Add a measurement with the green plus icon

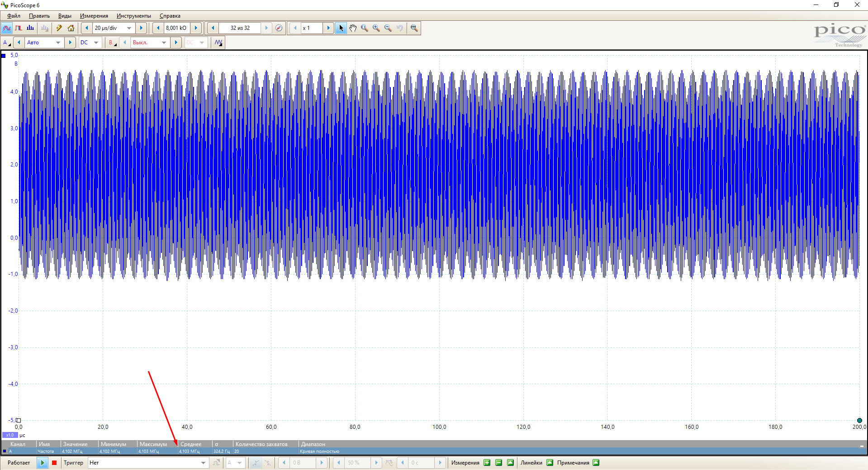[487, 463]
